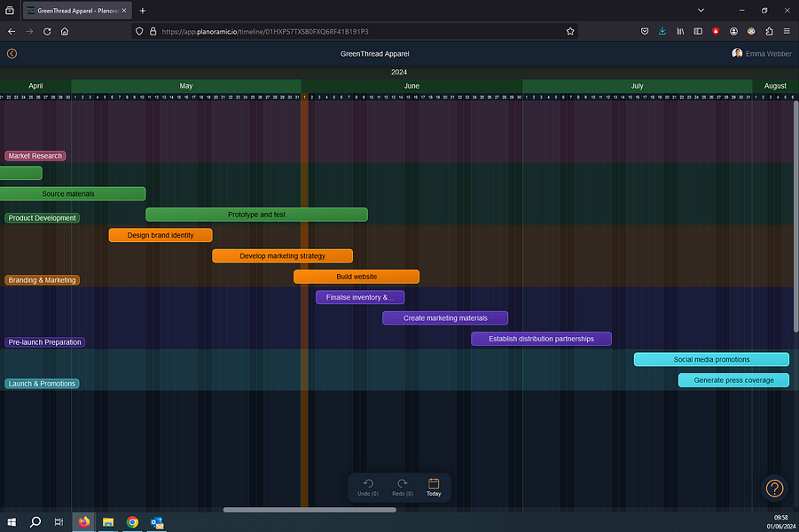Expand the list all tabs chevron

click(x=701, y=10)
